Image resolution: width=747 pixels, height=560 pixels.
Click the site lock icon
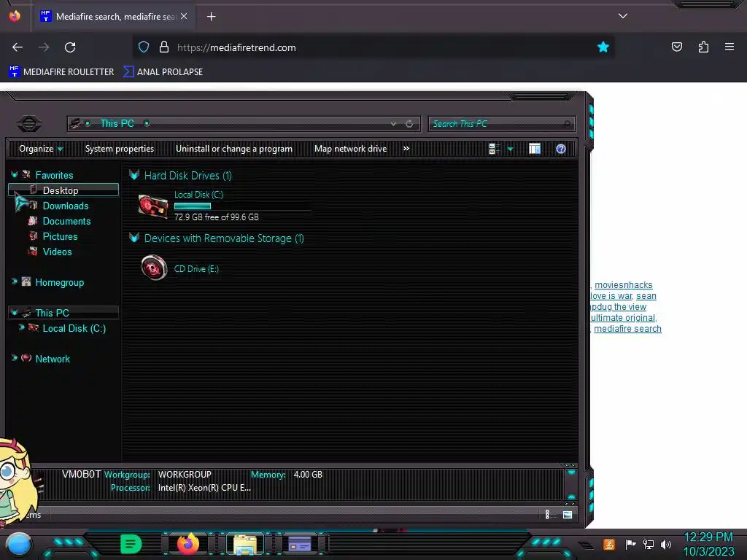coord(164,47)
